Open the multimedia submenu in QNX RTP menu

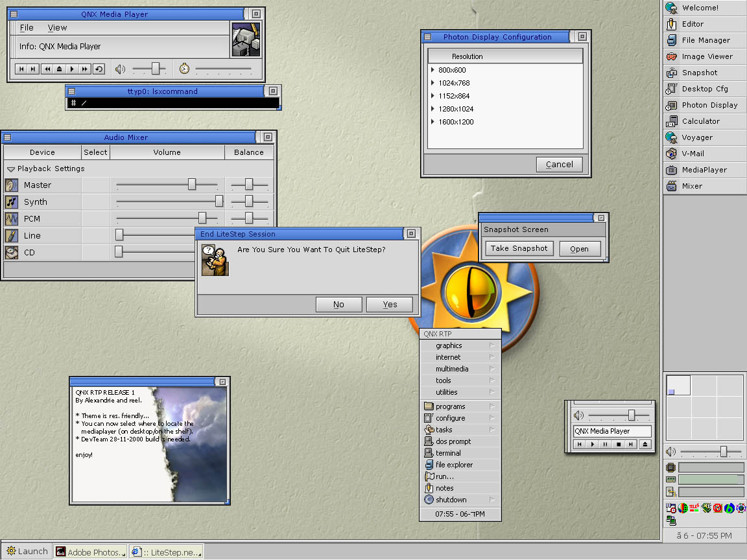click(460, 369)
